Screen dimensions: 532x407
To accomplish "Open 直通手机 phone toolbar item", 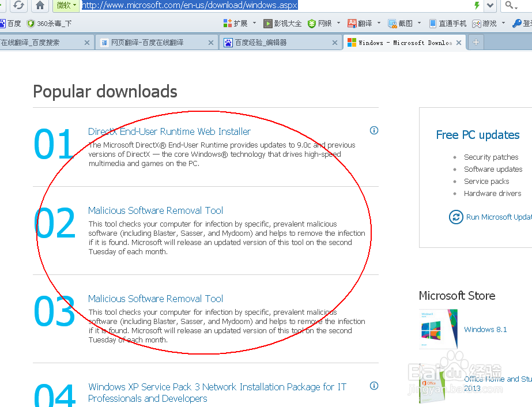I will pyautogui.click(x=448, y=24).
